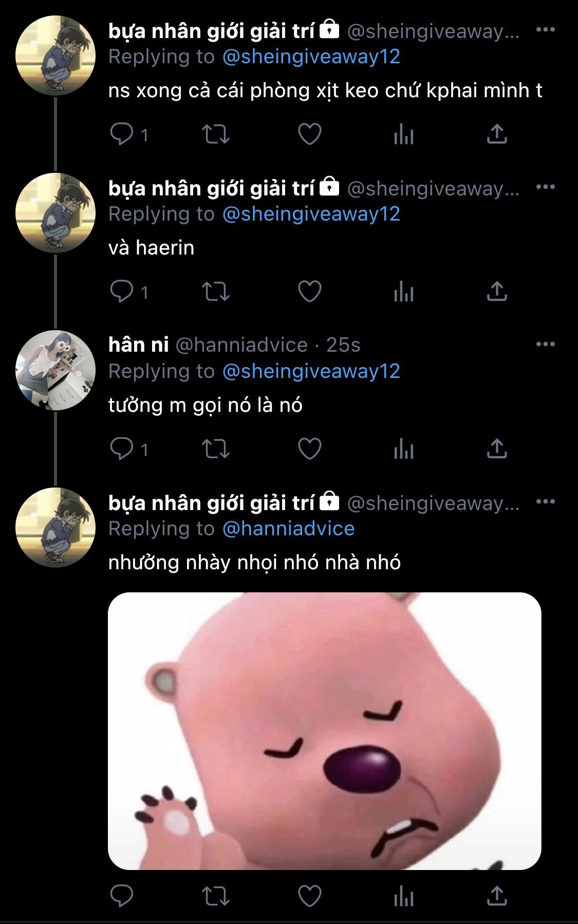This screenshot has width=578, height=924.
Task: Share the pink beaver image tweet
Action: point(497,896)
